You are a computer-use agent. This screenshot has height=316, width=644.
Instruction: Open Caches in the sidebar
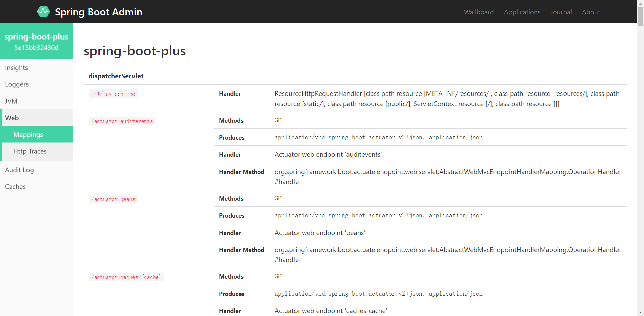(37, 187)
